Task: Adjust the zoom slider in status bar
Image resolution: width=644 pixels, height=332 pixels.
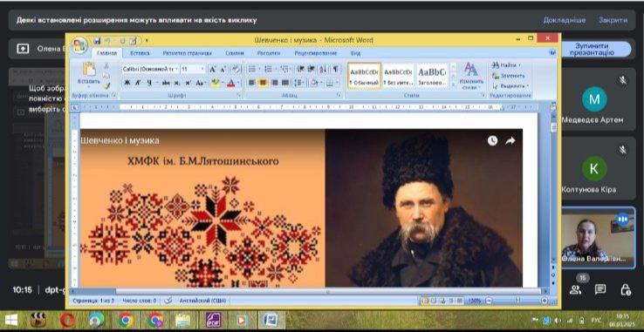Action: [517, 301]
